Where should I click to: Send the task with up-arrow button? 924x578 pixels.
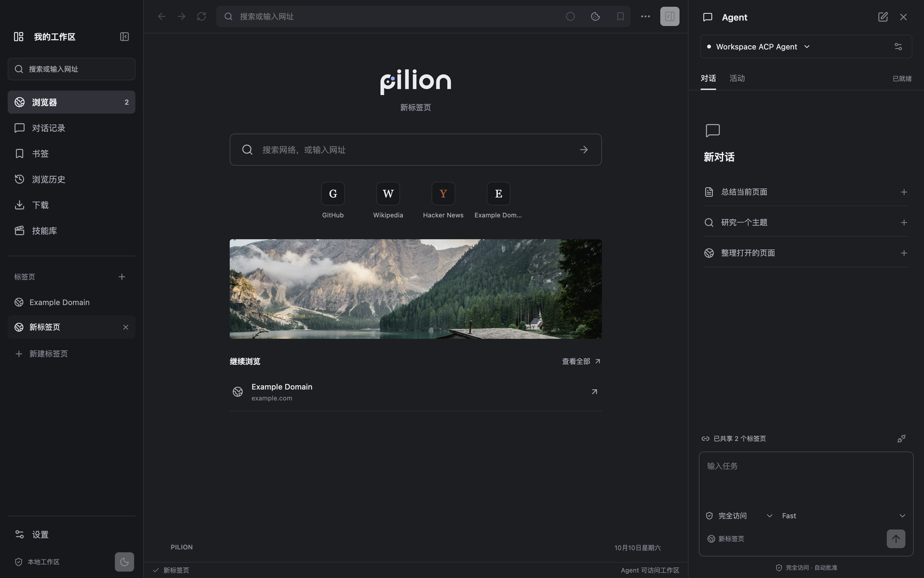(896, 539)
